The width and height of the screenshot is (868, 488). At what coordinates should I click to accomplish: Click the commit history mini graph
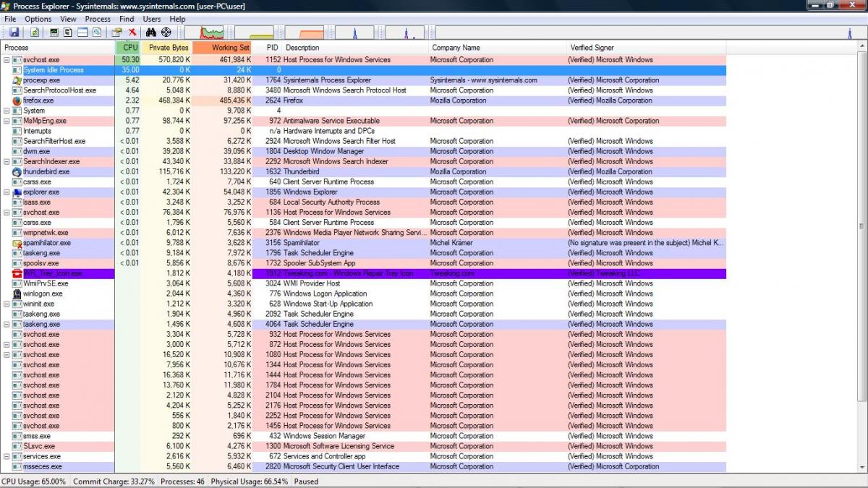[255, 33]
